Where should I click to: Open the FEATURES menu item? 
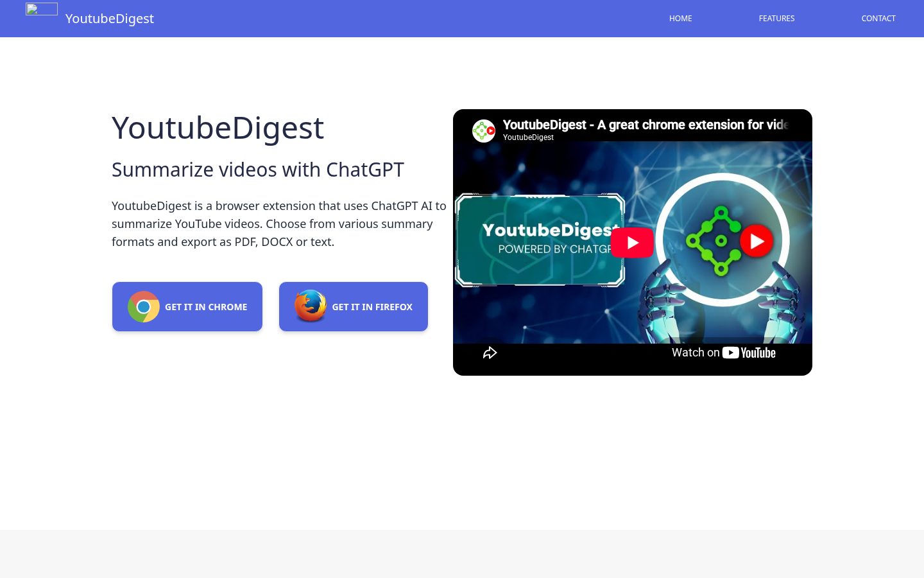coord(776,19)
